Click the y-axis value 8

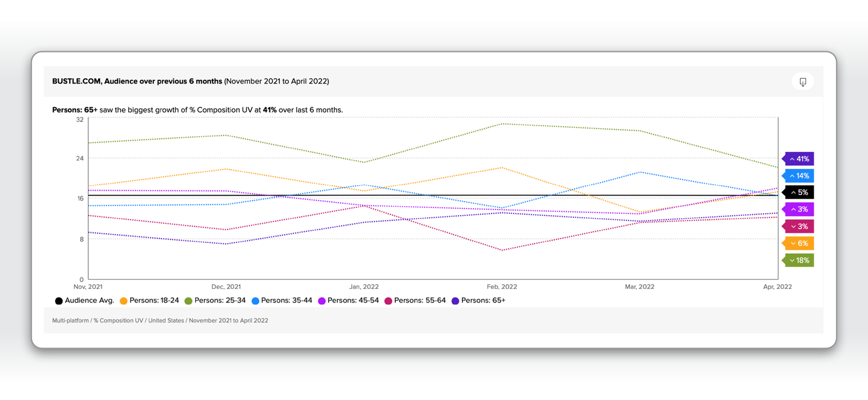(82, 239)
